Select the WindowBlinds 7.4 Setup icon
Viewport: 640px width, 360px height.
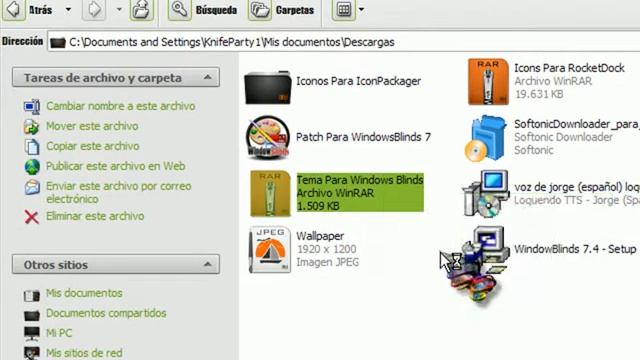click(480, 264)
